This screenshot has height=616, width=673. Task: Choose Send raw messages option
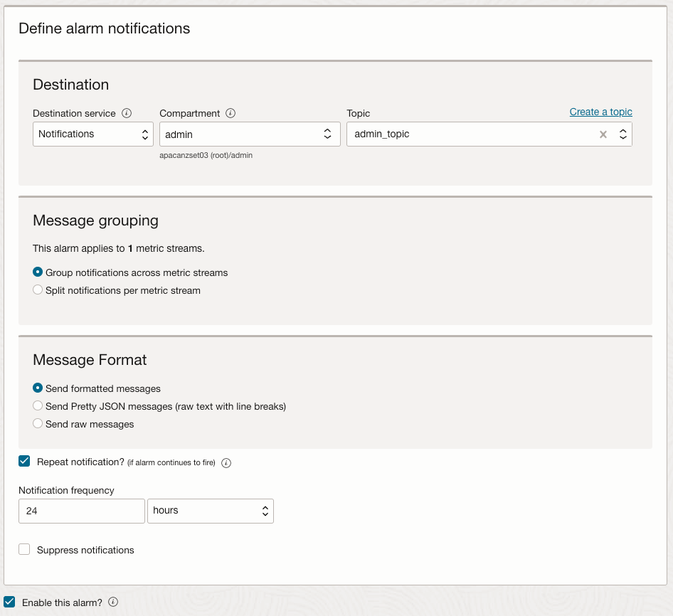point(38,424)
